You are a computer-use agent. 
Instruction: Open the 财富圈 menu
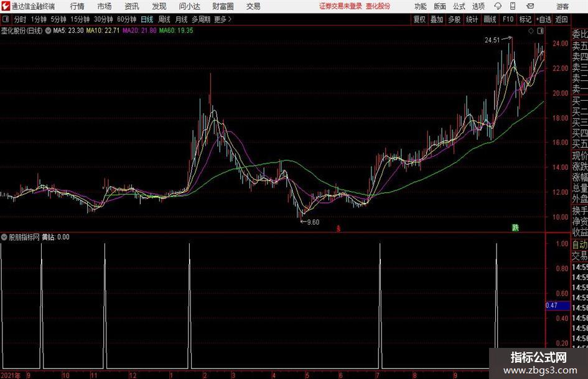tap(223, 6)
